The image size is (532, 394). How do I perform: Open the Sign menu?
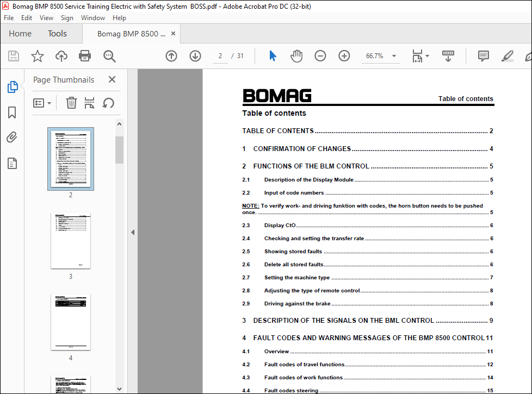click(67, 18)
